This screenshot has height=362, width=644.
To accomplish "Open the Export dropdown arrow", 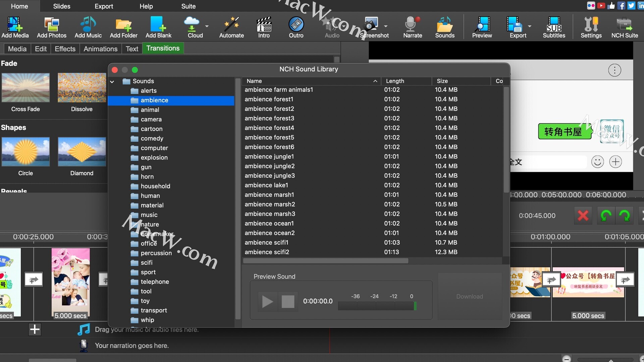I will (530, 26).
